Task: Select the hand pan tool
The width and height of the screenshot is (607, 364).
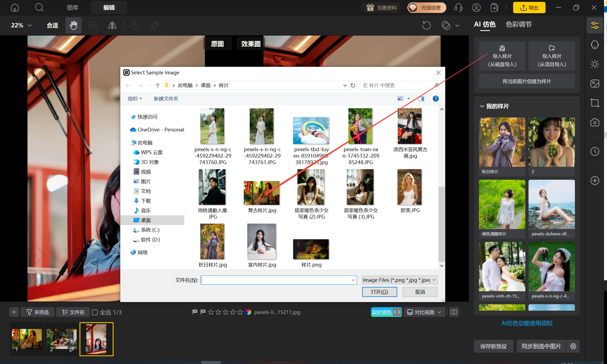Action: [x=73, y=26]
